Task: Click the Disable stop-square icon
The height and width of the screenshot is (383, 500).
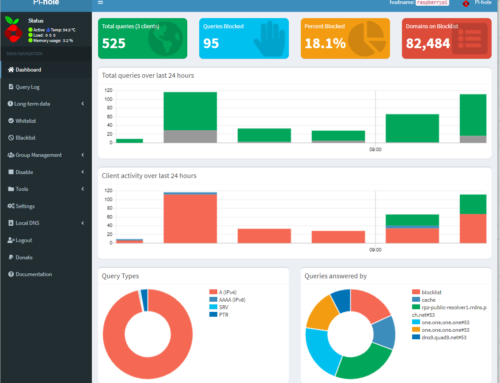Action: point(11,172)
